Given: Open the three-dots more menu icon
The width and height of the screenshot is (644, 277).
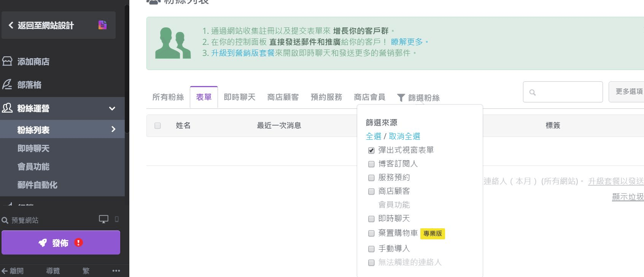Looking at the screenshot, I should [116, 271].
